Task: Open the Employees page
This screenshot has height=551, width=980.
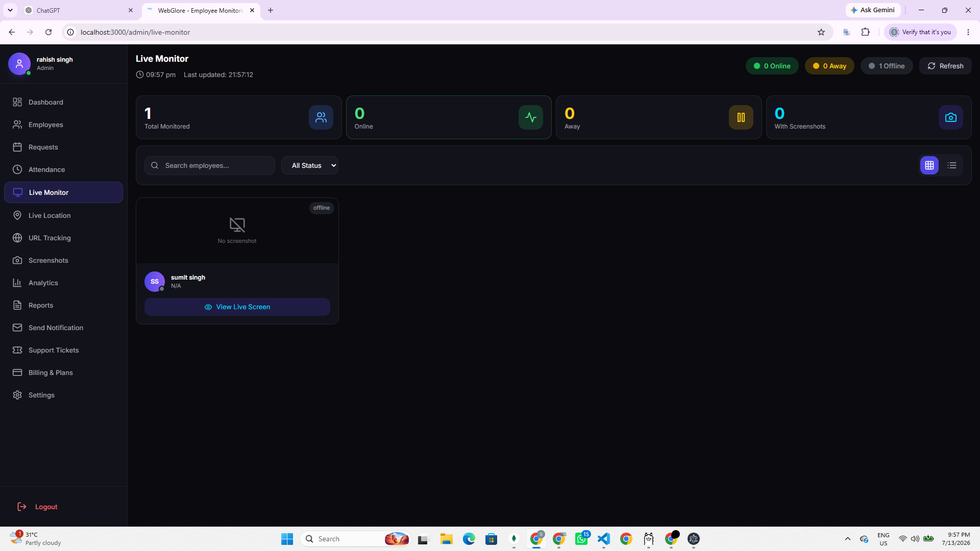Action: click(x=63, y=124)
